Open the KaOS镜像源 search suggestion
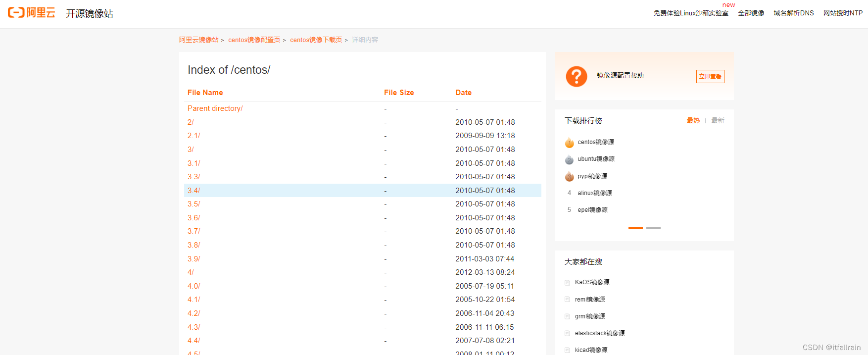868x355 pixels. (592, 282)
